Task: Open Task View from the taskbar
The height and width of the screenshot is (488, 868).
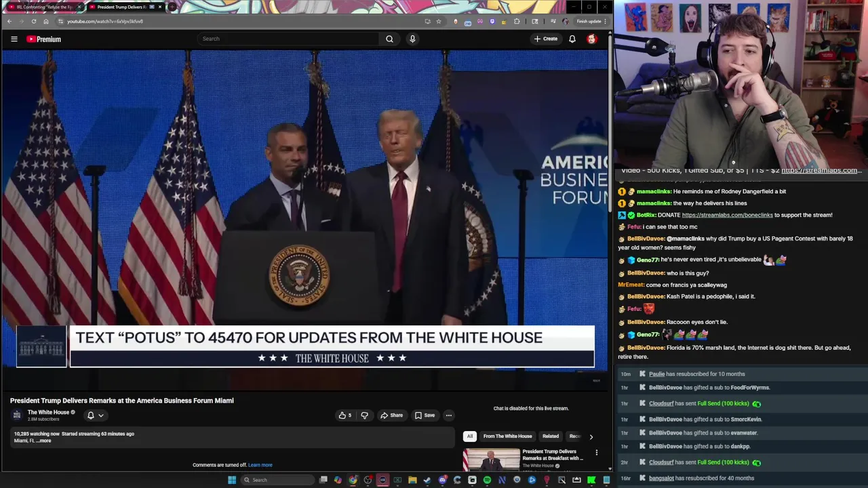Action: pyautogui.click(x=323, y=480)
